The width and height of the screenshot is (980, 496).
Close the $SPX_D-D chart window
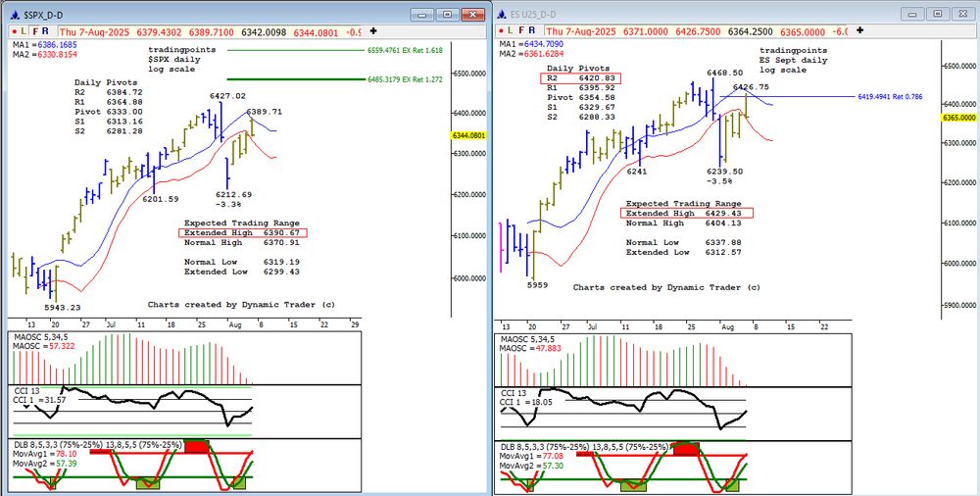[472, 14]
